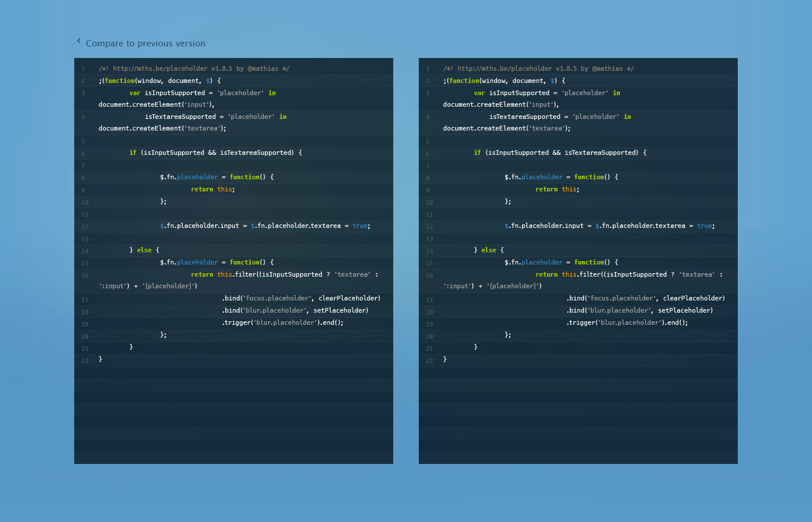Viewport: 812px width, 522px height.
Task: Click "':input') + '[placeholder]')" in right panel
Action: click(x=492, y=286)
